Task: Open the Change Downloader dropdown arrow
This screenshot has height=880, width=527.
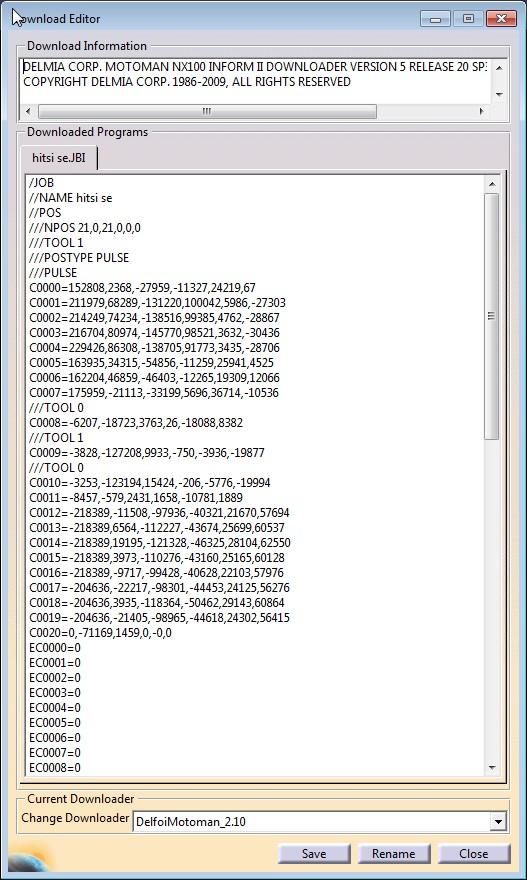Action: 497,822
